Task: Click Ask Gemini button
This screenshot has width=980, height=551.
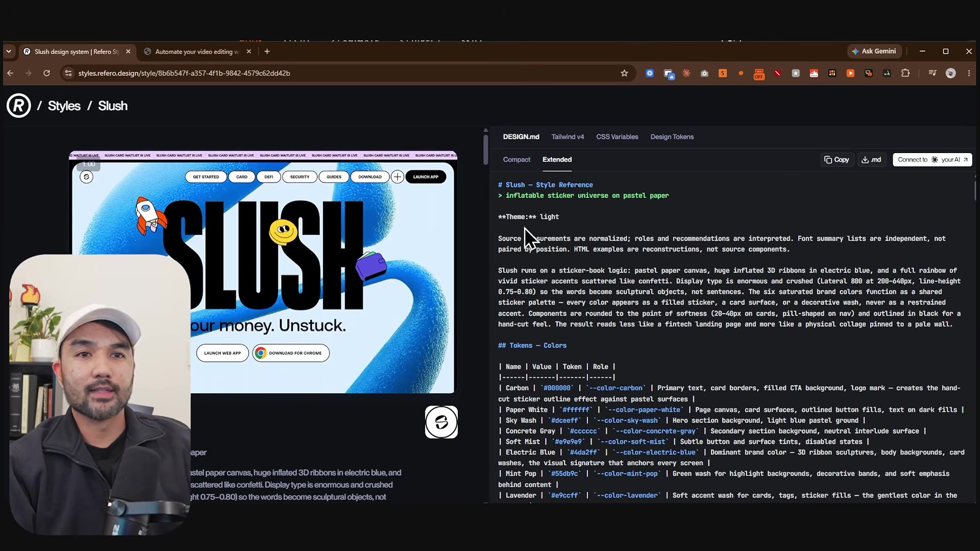Action: point(874,51)
